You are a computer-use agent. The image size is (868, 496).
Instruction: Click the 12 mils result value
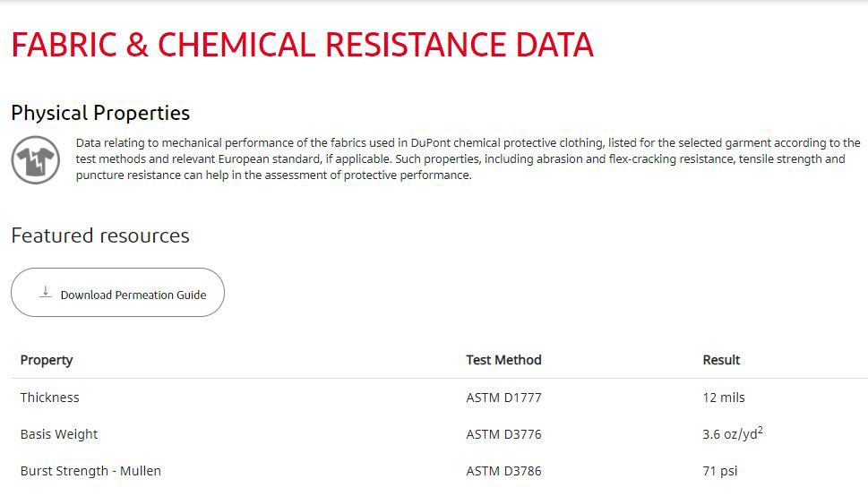724,398
